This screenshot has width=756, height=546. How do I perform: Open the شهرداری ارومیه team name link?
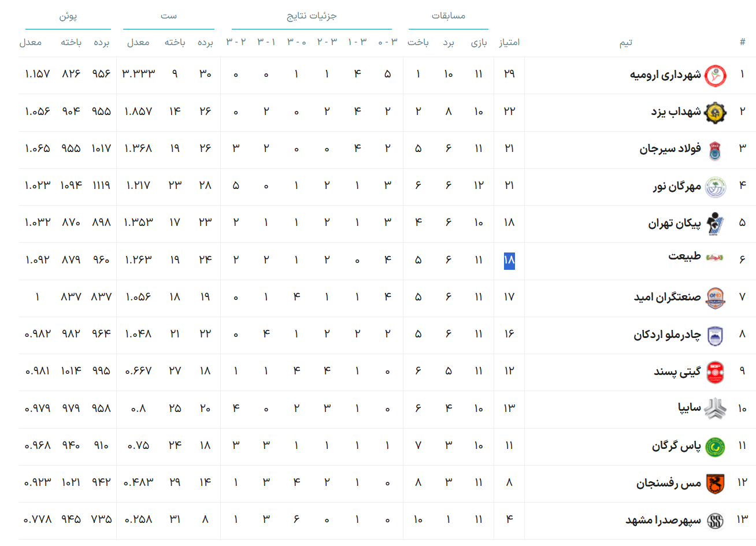665,75
